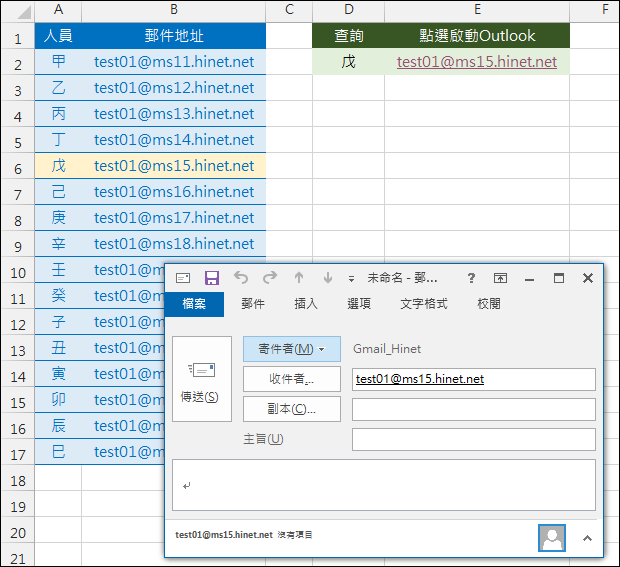Click the 郵件地址 header cell

pyautogui.click(x=174, y=36)
